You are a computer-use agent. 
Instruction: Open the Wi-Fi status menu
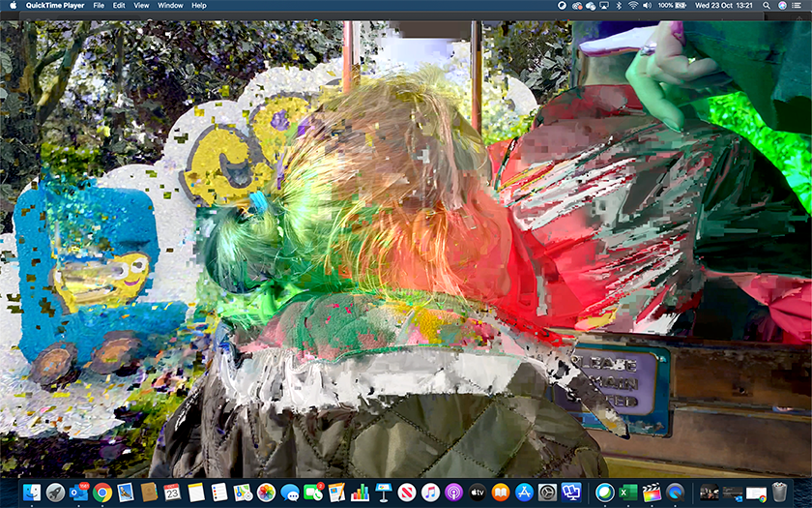click(x=633, y=5)
